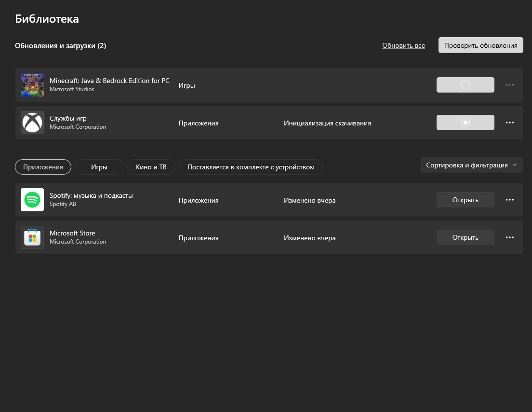Select the Приложения filter tab
The height and width of the screenshot is (412, 532).
43,167
